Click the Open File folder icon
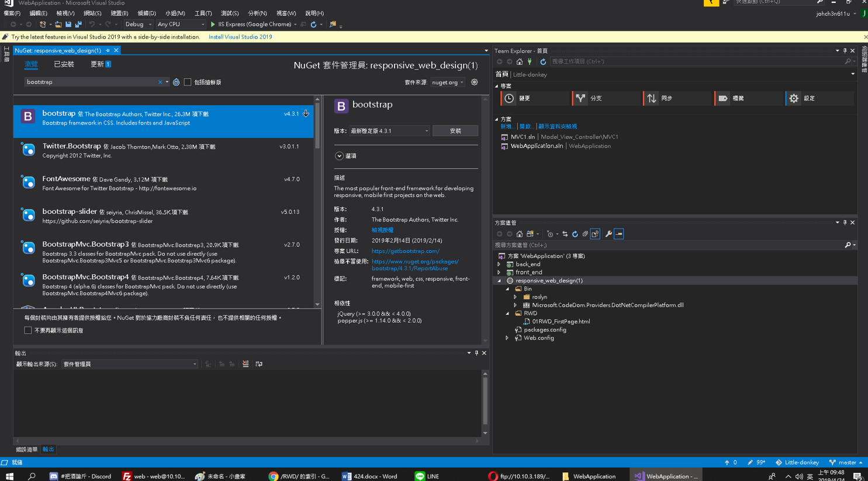Screen dimensions: 868x481 click(58, 25)
